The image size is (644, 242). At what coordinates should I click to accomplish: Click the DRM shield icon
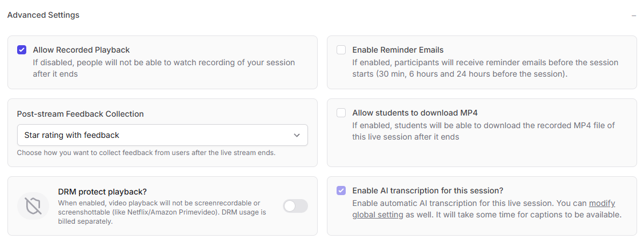[x=33, y=206]
